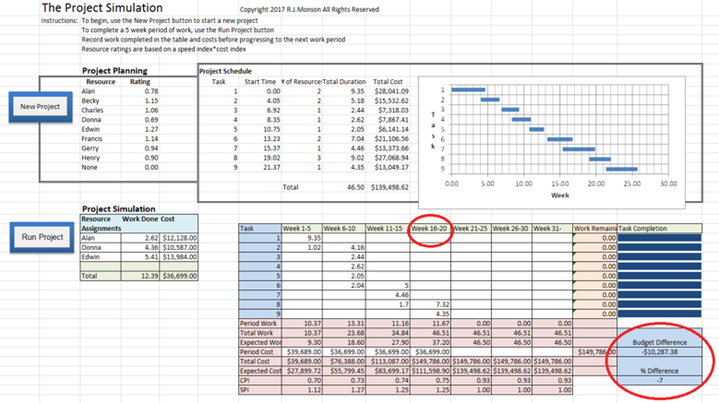This screenshot has height=403, width=719.
Task: Click Task 4 total cost $7,867.41
Action: (x=393, y=120)
